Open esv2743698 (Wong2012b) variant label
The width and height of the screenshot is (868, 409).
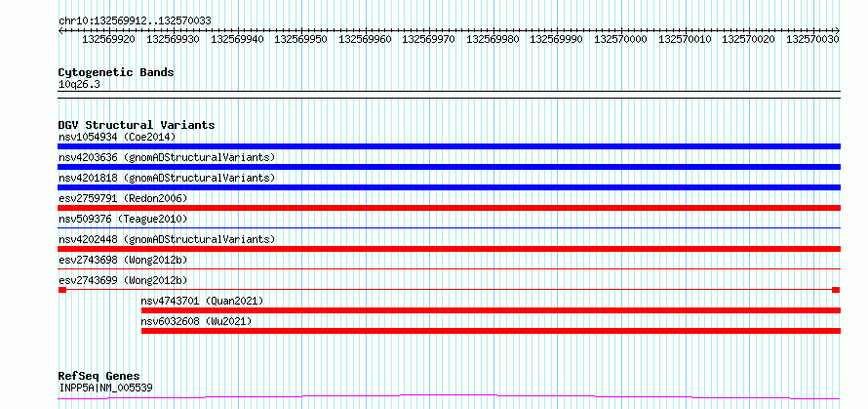pos(123,260)
